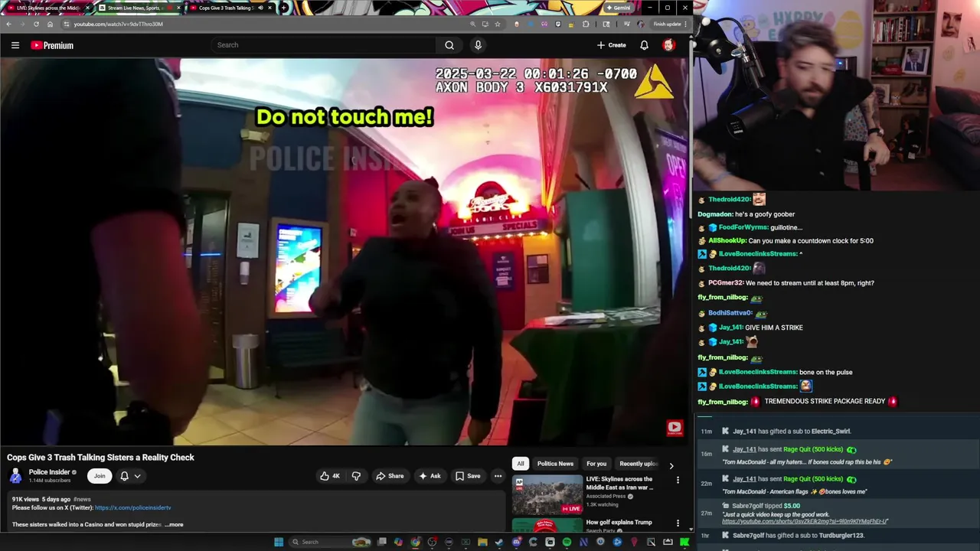Select the Recently uploaded chip

(639, 464)
